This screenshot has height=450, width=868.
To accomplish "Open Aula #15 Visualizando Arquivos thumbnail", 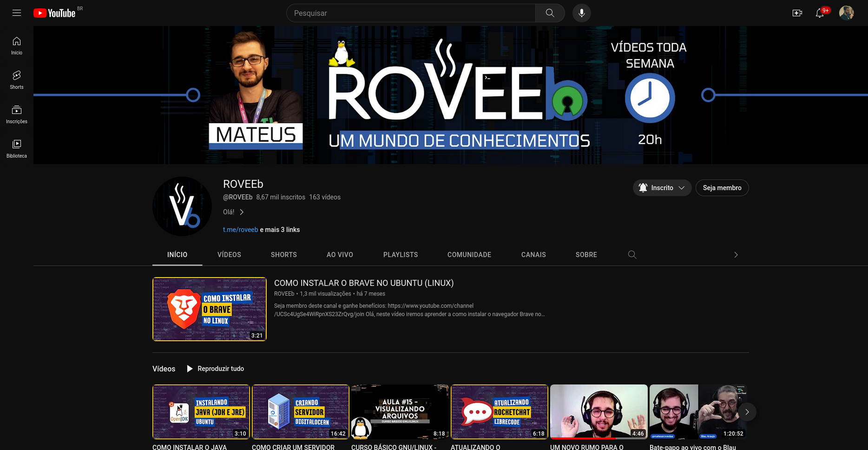I will (400, 412).
